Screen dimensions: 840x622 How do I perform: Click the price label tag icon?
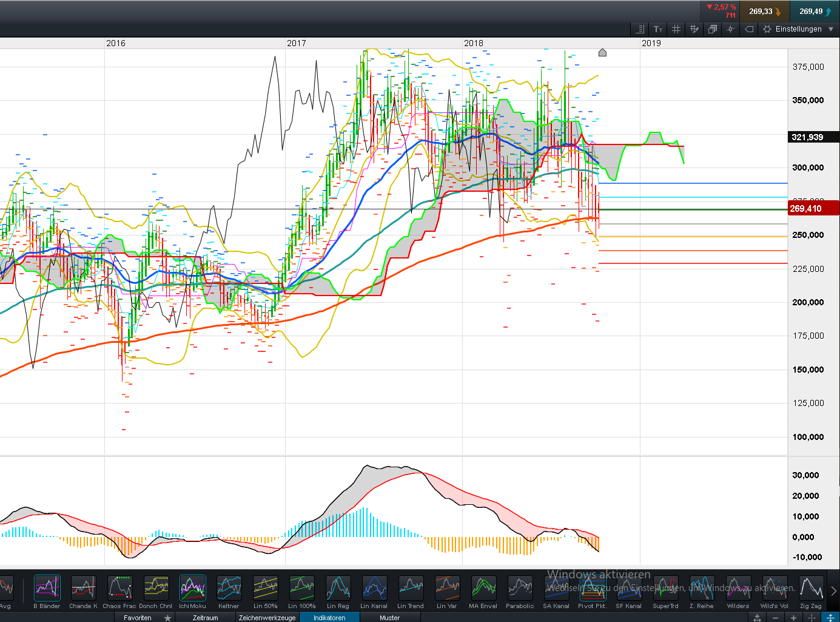[749, 29]
